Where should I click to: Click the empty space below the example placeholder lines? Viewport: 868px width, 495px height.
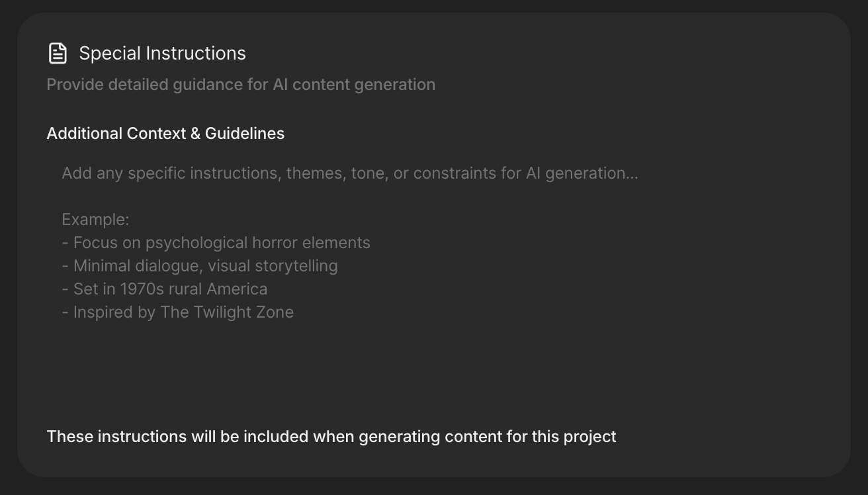397,364
